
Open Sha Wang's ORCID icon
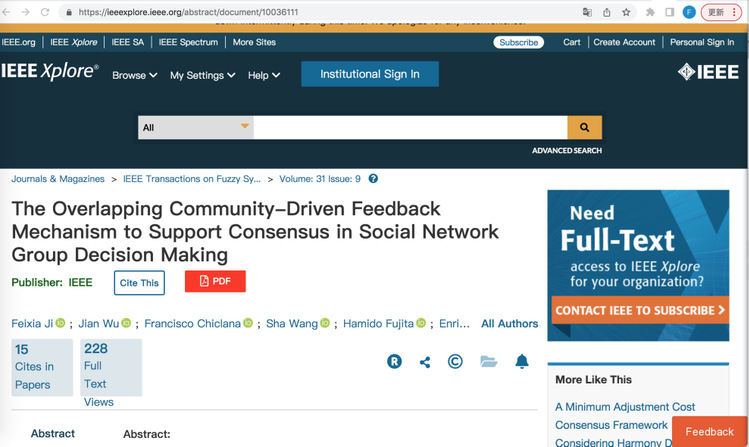pyautogui.click(x=325, y=323)
